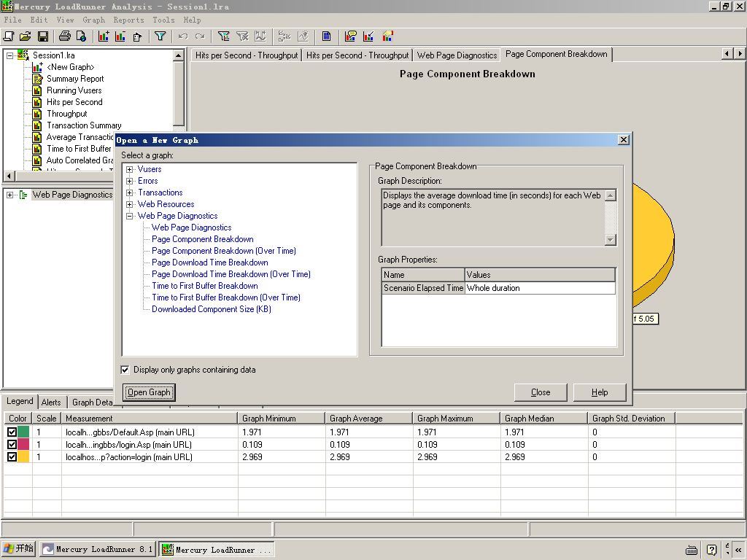Click the <New Graph> icon in the session tree
This screenshot has width=747, height=560.
[x=37, y=67]
